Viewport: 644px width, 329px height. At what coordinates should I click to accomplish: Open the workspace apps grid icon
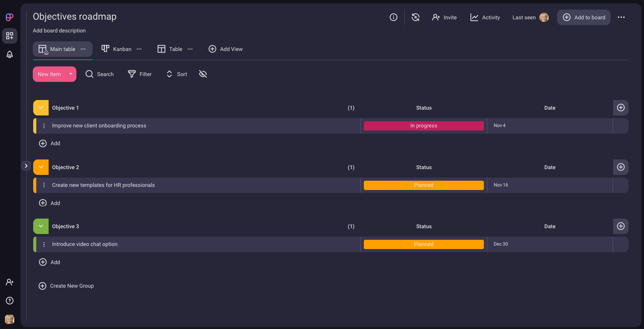[10, 36]
